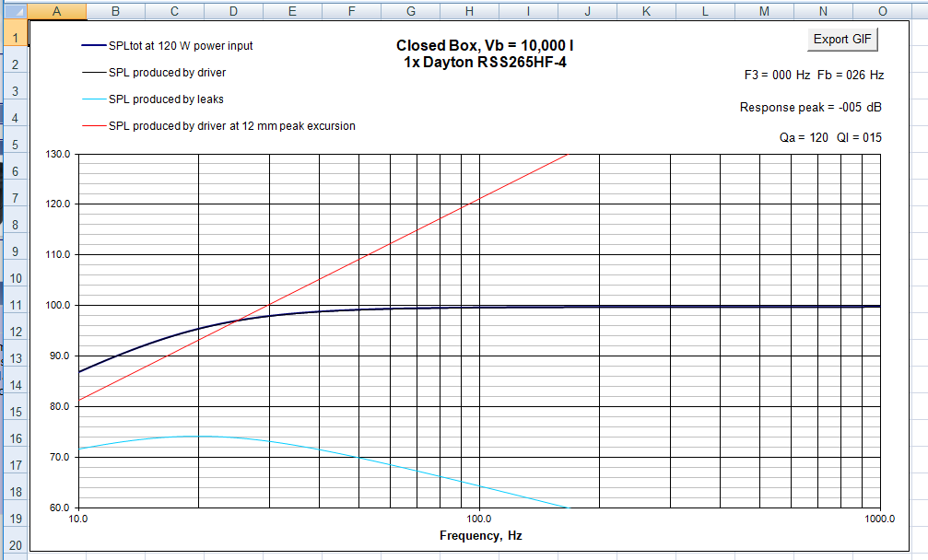The width and height of the screenshot is (928, 560).
Task: Click the 'Response peak = -005 dB' label
Action: click(810, 108)
